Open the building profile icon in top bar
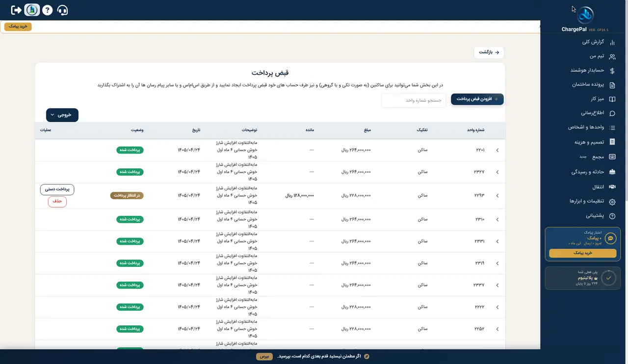 click(32, 10)
